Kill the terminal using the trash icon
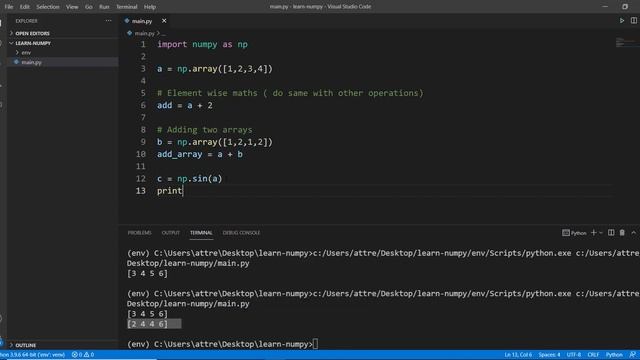The image size is (640, 360). coord(622,233)
